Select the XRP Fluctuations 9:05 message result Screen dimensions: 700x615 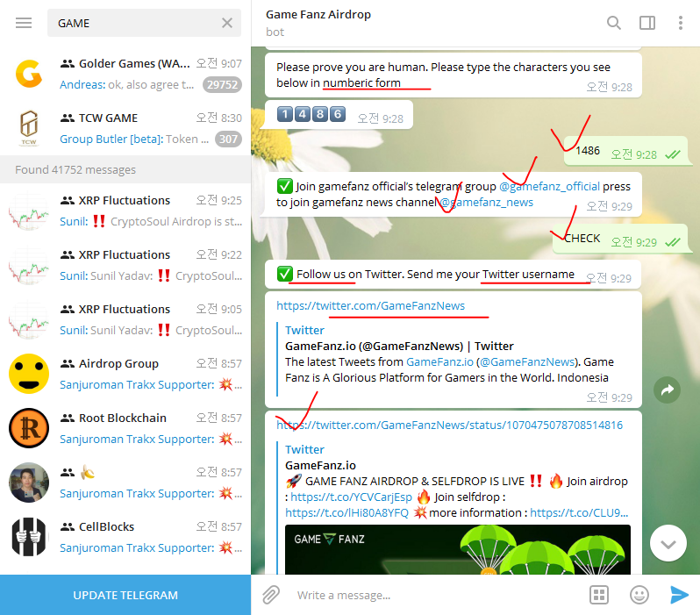(125, 319)
